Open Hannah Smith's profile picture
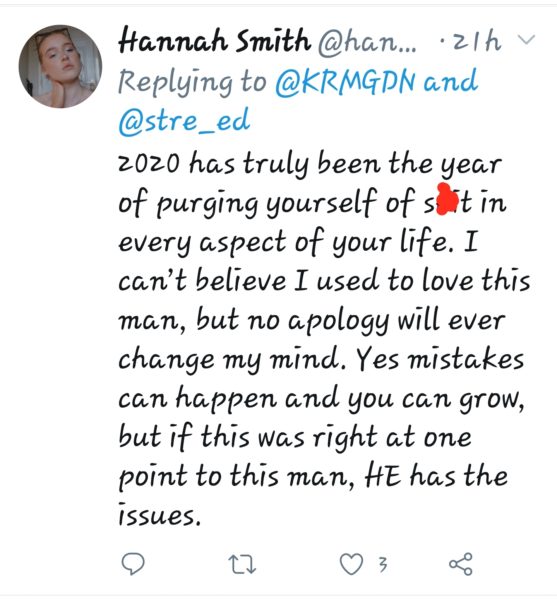This screenshot has width=557, height=600. coord(60,67)
